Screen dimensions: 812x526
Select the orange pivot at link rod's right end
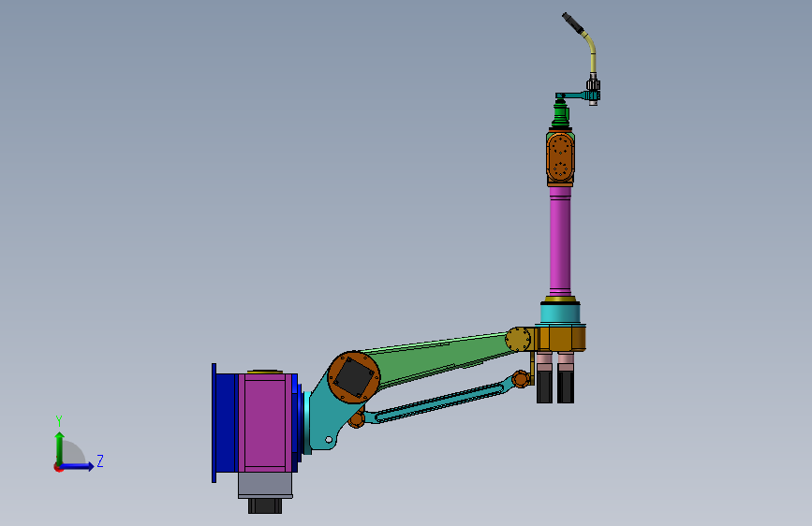click(521, 379)
